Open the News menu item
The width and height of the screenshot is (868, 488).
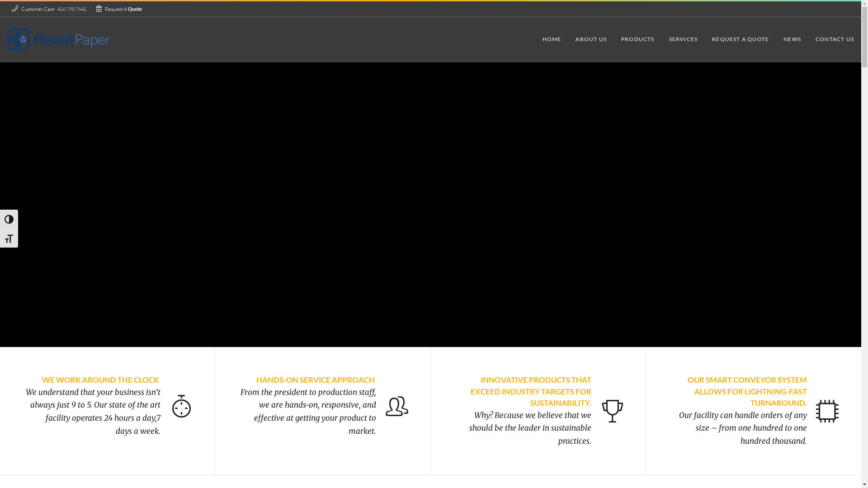pos(792,39)
